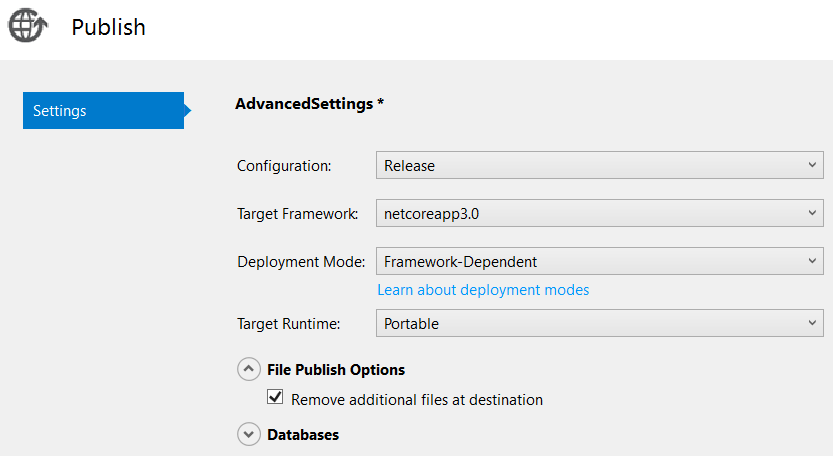Open the Framework-Dependent Deployment Mode combo box
Viewport: 833px width, 456px height.
coord(590,262)
